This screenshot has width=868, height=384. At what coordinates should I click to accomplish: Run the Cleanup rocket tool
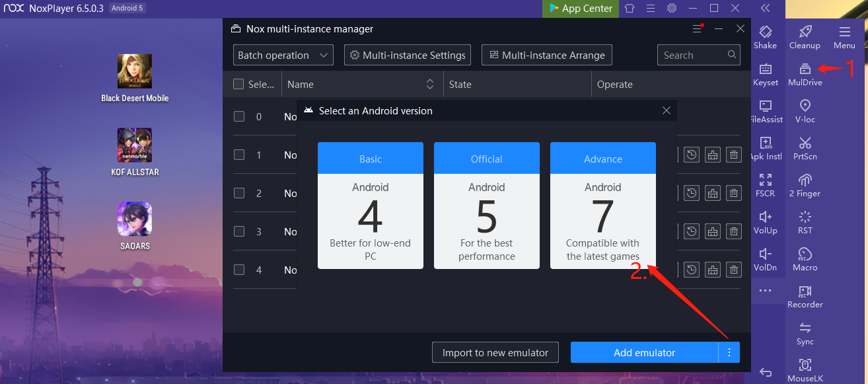tap(805, 37)
